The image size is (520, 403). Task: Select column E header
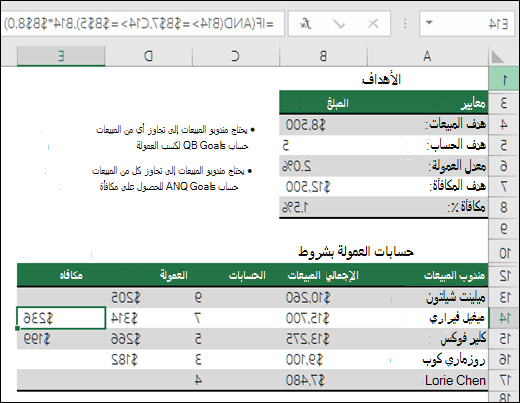coord(61,56)
